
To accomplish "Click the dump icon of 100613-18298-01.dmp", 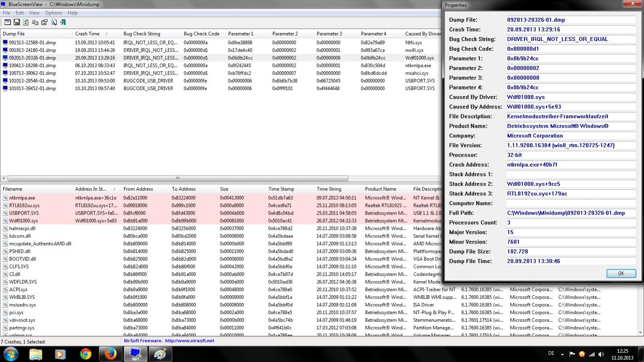I will point(5,65).
